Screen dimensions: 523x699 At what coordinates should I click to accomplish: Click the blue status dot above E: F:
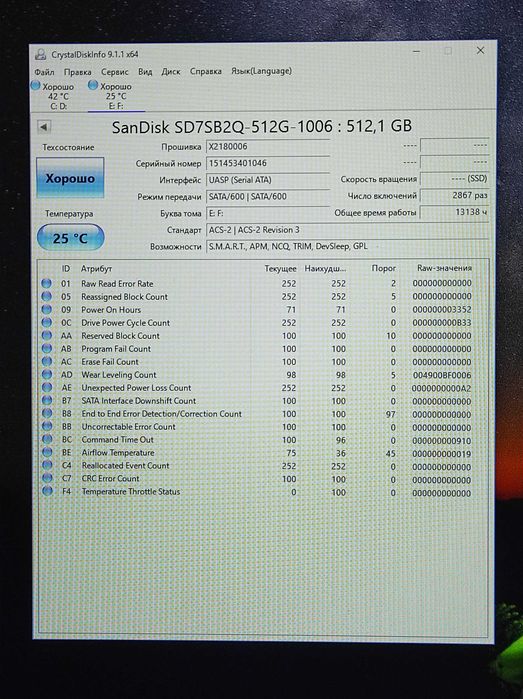93,85
